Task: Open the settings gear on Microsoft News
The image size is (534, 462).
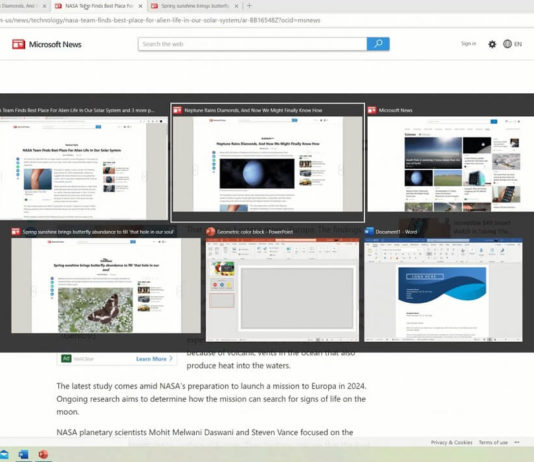Action: tap(492, 44)
